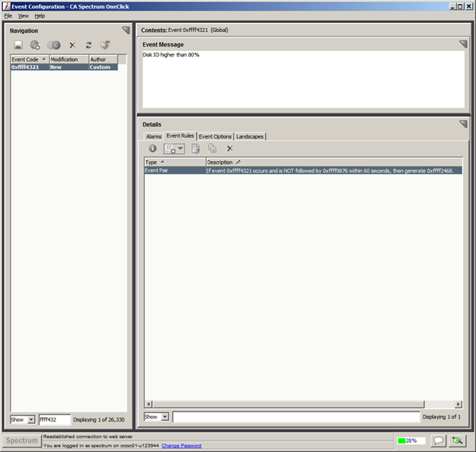
Task: Select the Event Rules tab
Action: click(x=180, y=136)
